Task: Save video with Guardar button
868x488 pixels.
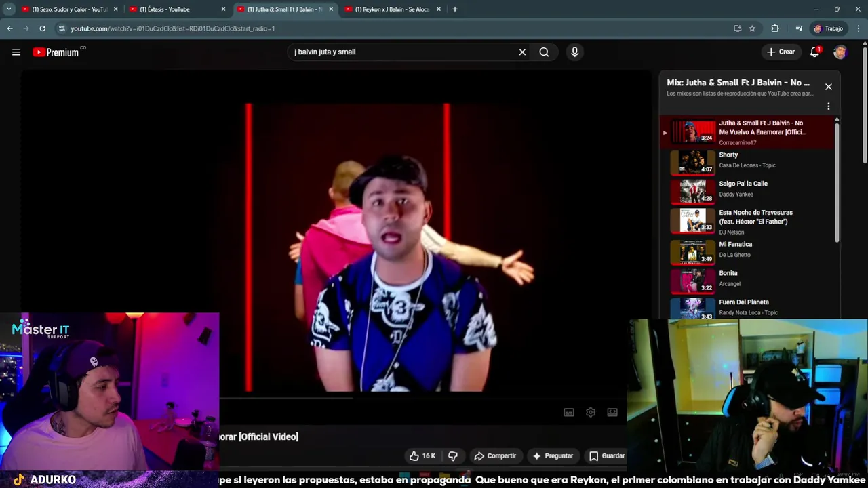Action: 606,455
